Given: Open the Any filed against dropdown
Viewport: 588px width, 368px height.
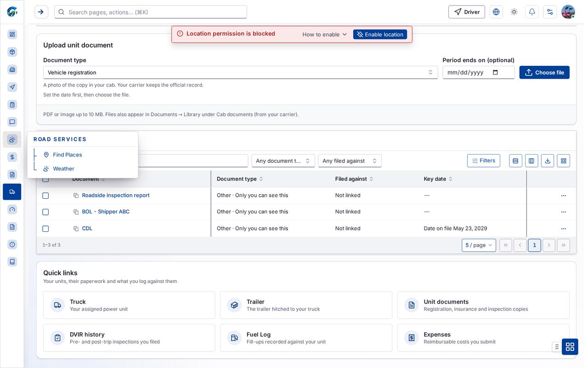Looking at the screenshot, I should click(350, 161).
